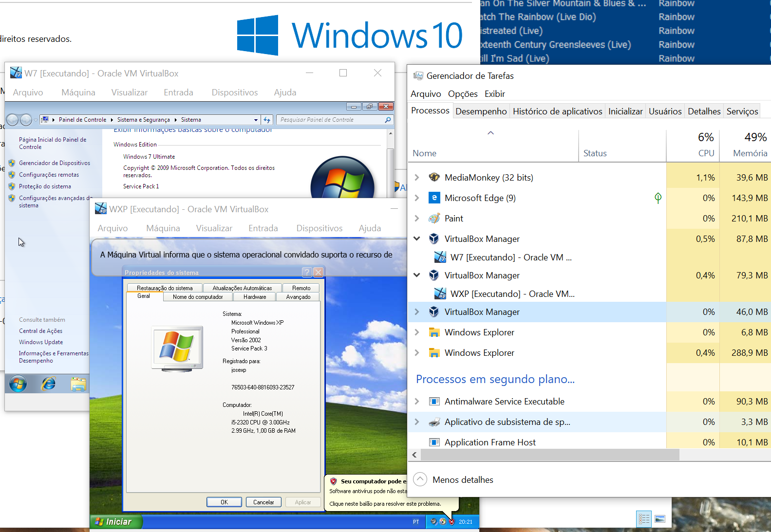Open the Dispositivos menu in W7 VirtualBox
Viewport: 771px width, 532px height.
coord(234,92)
